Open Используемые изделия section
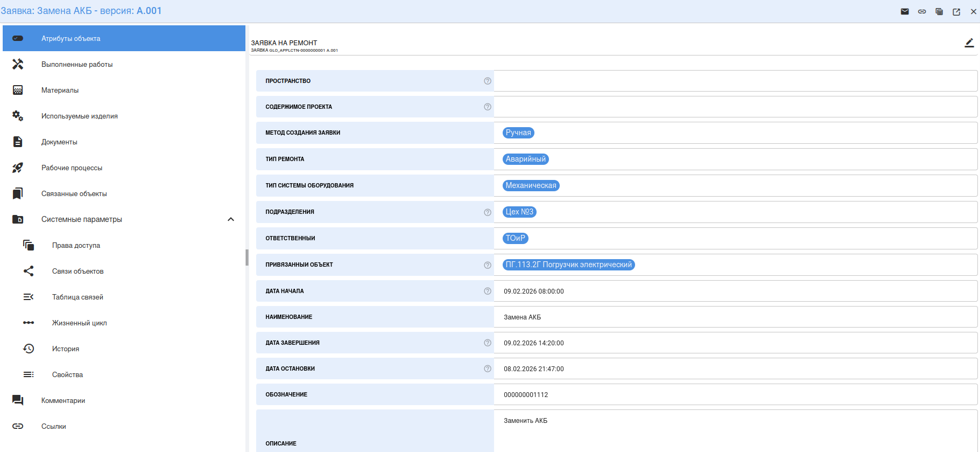This screenshot has width=980, height=452. click(x=79, y=116)
